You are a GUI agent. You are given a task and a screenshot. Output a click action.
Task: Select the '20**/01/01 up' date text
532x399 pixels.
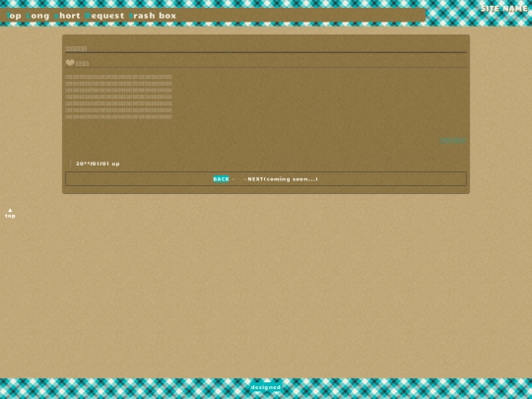pos(98,164)
